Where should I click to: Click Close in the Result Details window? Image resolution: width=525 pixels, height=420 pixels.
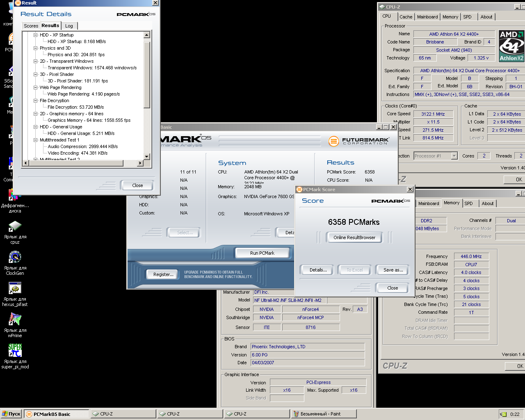[137, 185]
